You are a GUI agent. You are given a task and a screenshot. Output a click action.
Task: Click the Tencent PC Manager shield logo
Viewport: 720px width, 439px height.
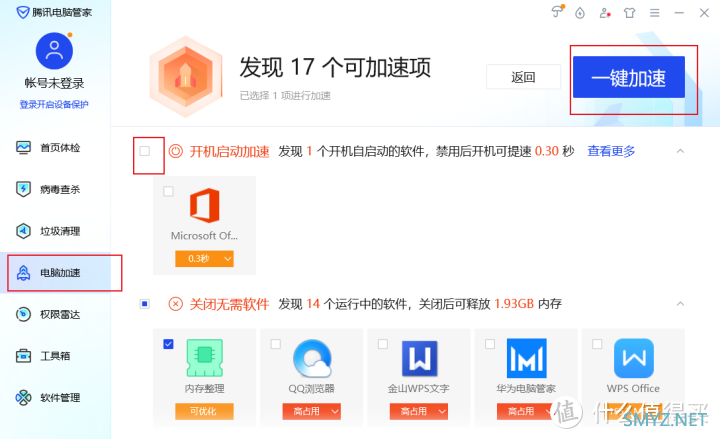[x=22, y=12]
